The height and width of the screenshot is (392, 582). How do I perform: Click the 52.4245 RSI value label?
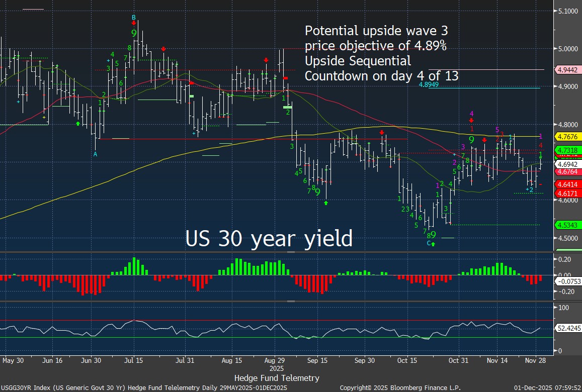pyautogui.click(x=568, y=328)
